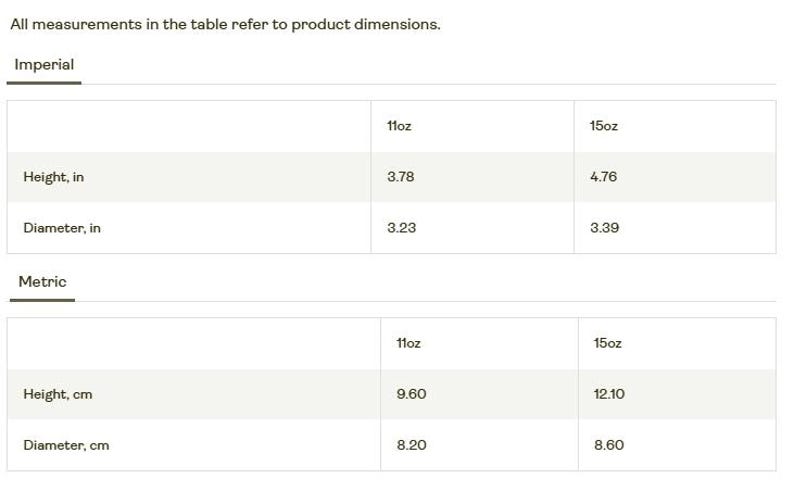Click the 12.10 height value
Viewport: 794px width, 491px height.
click(x=609, y=394)
